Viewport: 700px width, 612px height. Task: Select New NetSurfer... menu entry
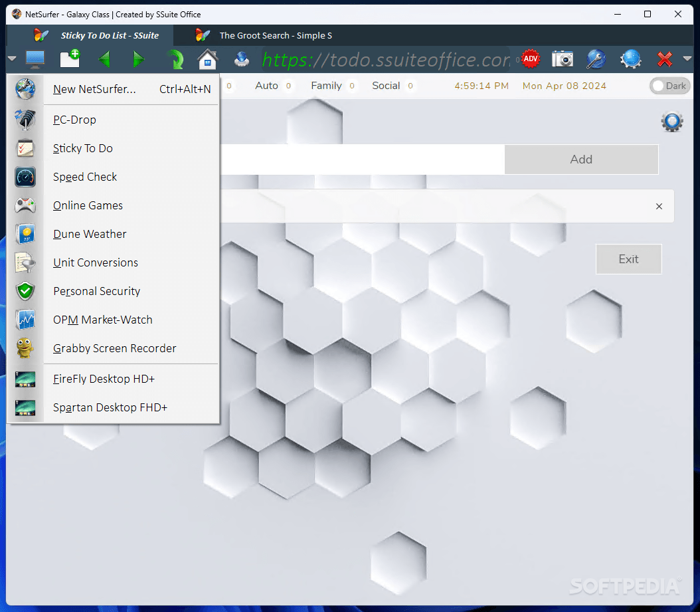click(x=114, y=89)
